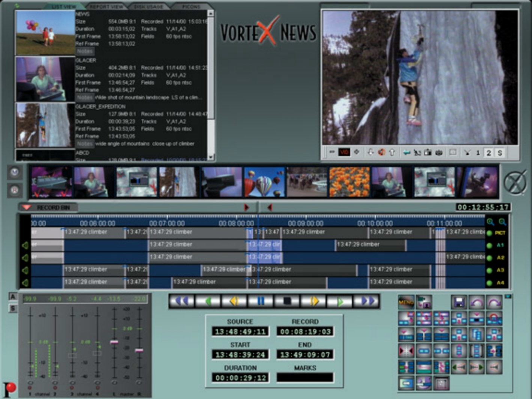
Task: Select viewer button labeled S
Action: (500, 153)
